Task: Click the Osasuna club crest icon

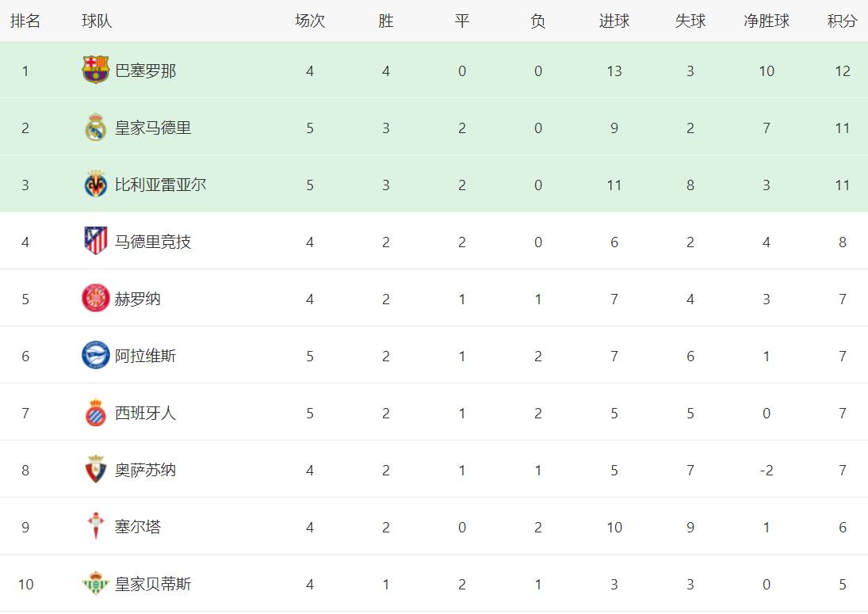Action: pos(95,469)
